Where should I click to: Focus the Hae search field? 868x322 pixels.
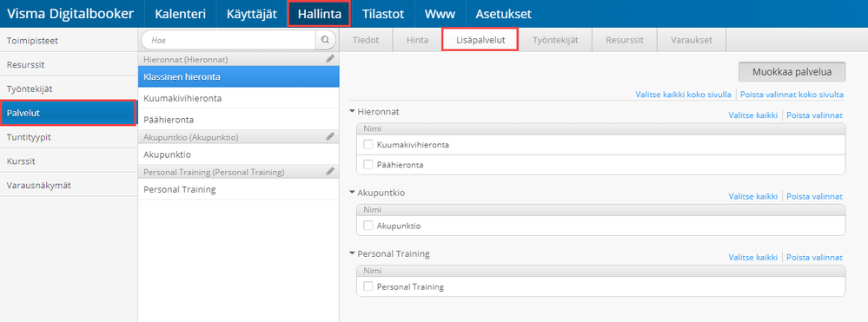pos(229,40)
